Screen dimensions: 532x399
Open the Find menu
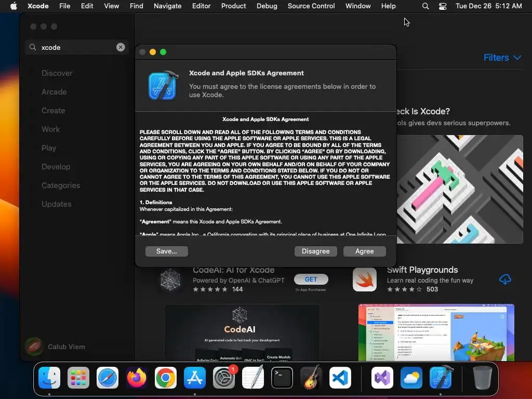tap(137, 6)
